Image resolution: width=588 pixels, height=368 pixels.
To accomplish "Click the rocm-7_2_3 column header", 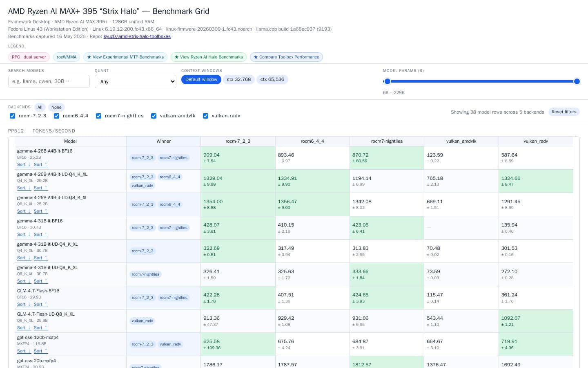I will [238, 141].
